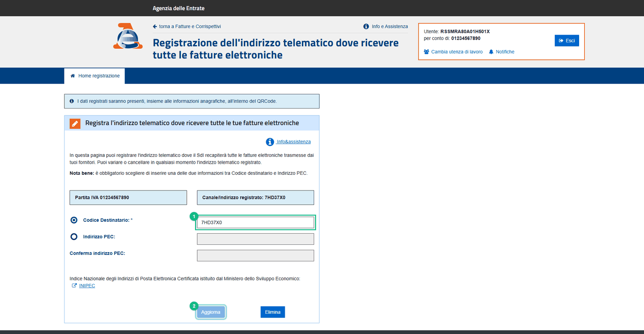Click the user code RSSMRA80A01H501X
This screenshot has width=644, height=334.
[x=465, y=31]
